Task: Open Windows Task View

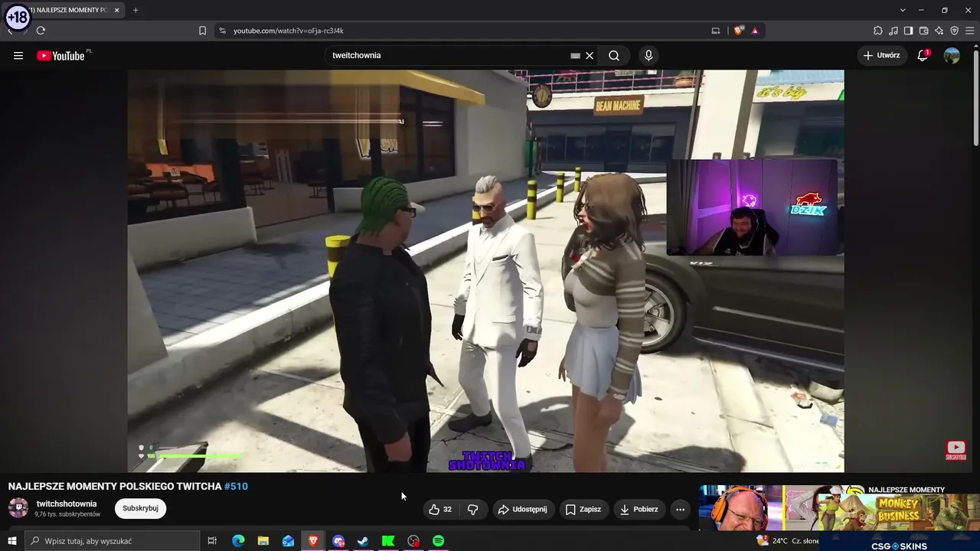Action: pyautogui.click(x=212, y=541)
